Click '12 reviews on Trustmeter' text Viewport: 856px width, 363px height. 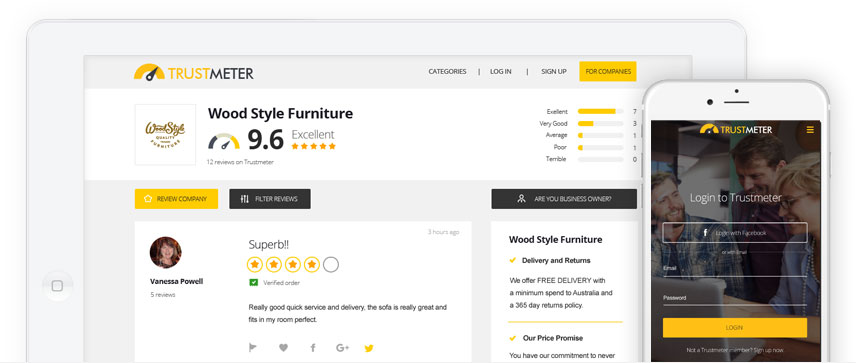[x=240, y=162]
